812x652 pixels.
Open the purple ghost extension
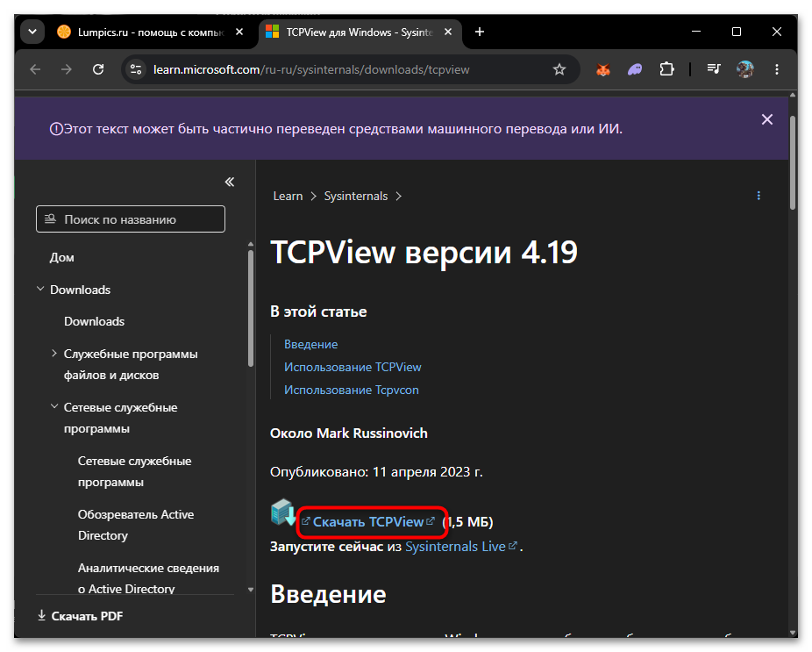coord(635,69)
